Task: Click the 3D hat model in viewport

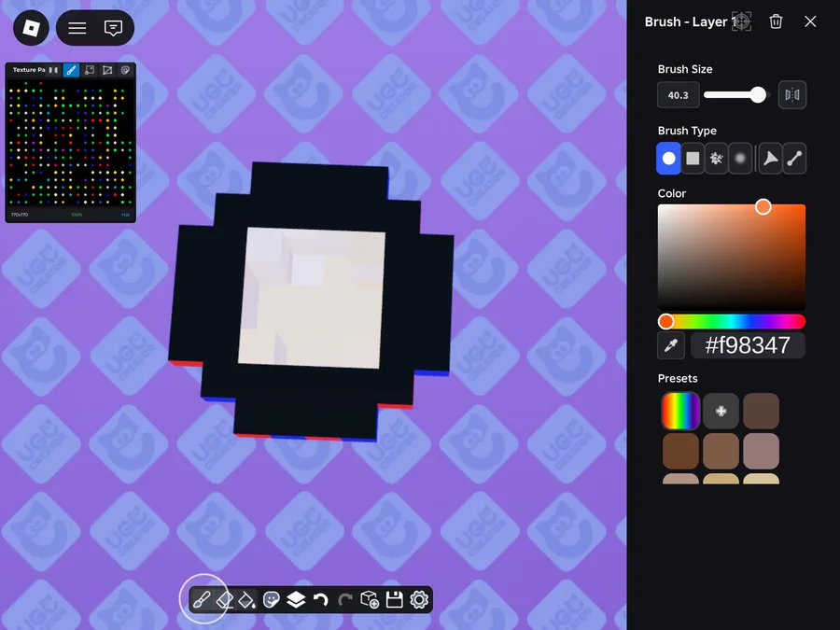Action: point(311,302)
